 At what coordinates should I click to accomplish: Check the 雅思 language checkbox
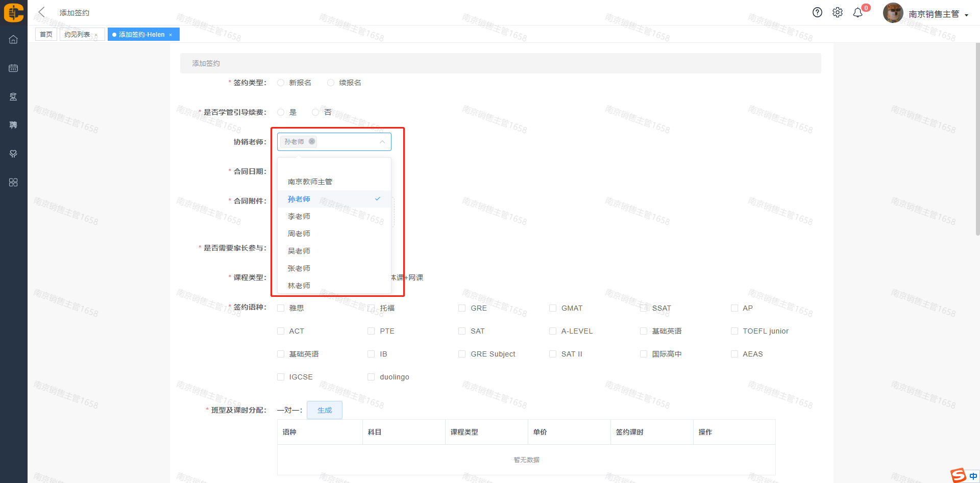pos(281,308)
